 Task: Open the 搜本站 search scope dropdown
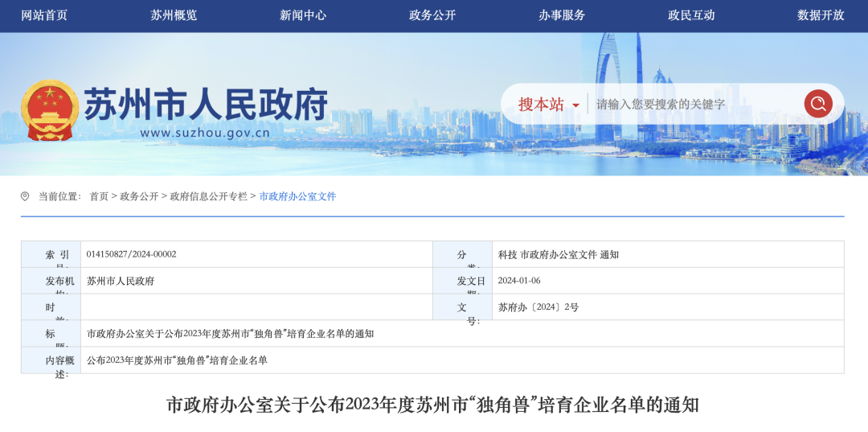[548, 105]
